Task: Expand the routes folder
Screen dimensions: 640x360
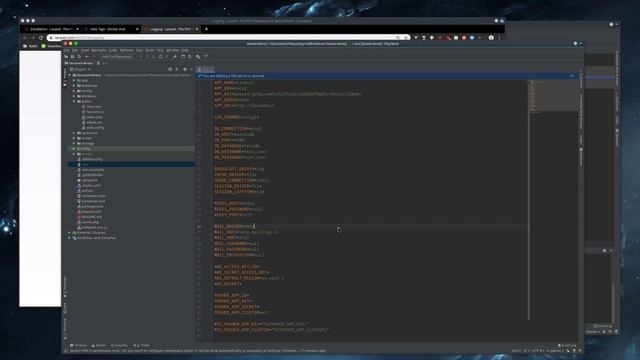Action: coord(74,138)
